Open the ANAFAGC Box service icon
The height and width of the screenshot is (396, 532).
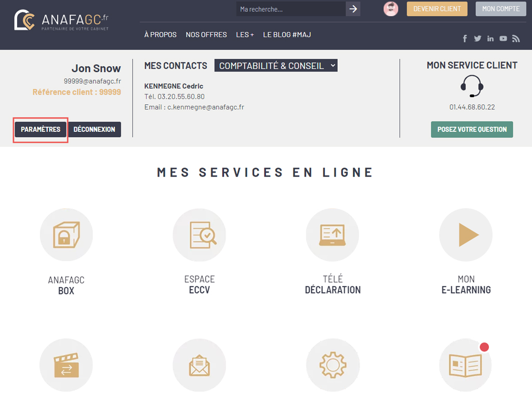[x=66, y=235]
